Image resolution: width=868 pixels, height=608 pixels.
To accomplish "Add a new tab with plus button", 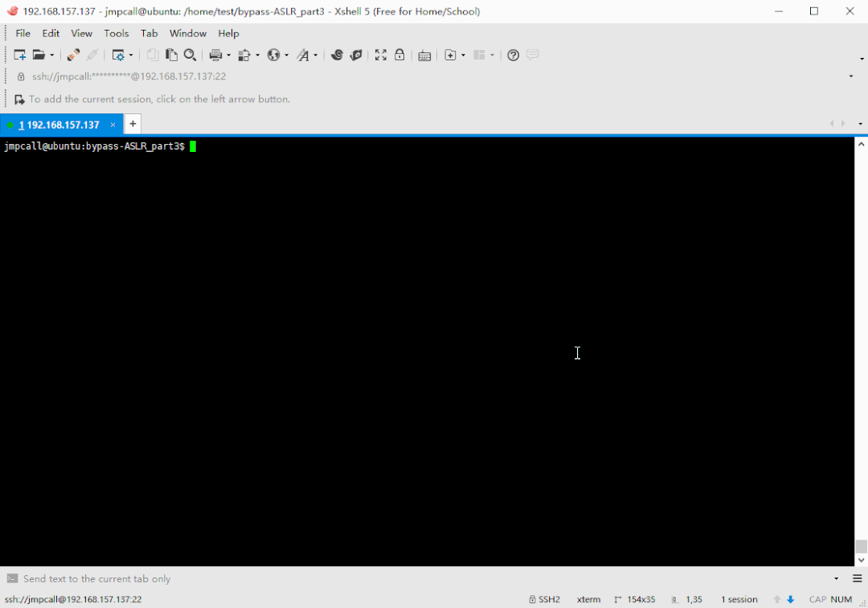I will 133,124.
